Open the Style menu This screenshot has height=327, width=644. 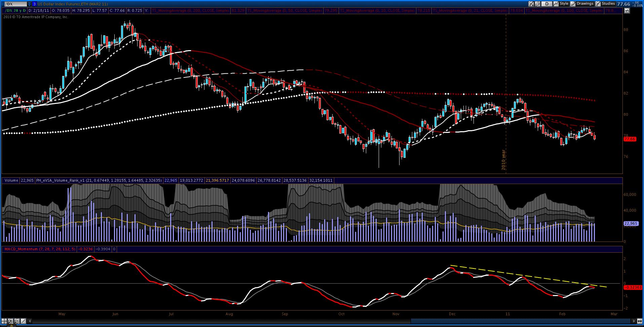point(561,4)
